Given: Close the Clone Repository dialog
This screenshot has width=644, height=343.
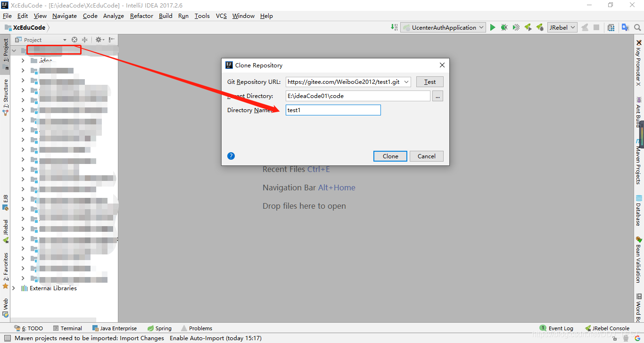Looking at the screenshot, I should pyautogui.click(x=442, y=65).
